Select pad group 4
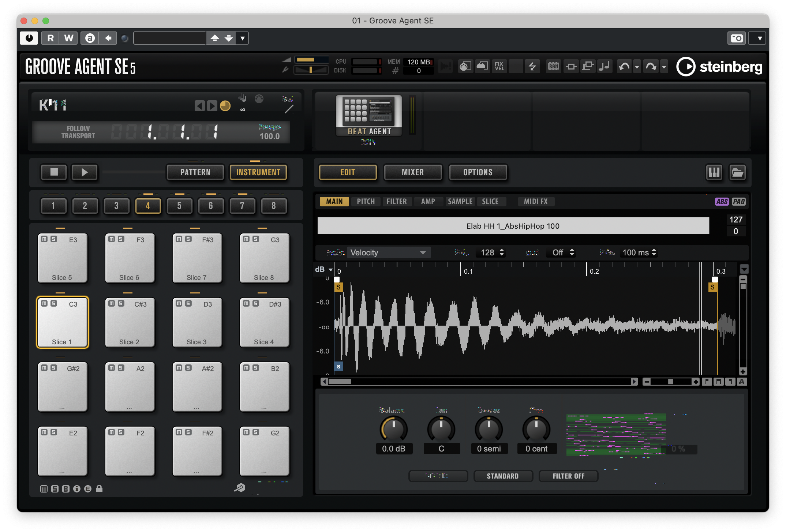This screenshot has height=532, width=786. [148, 206]
